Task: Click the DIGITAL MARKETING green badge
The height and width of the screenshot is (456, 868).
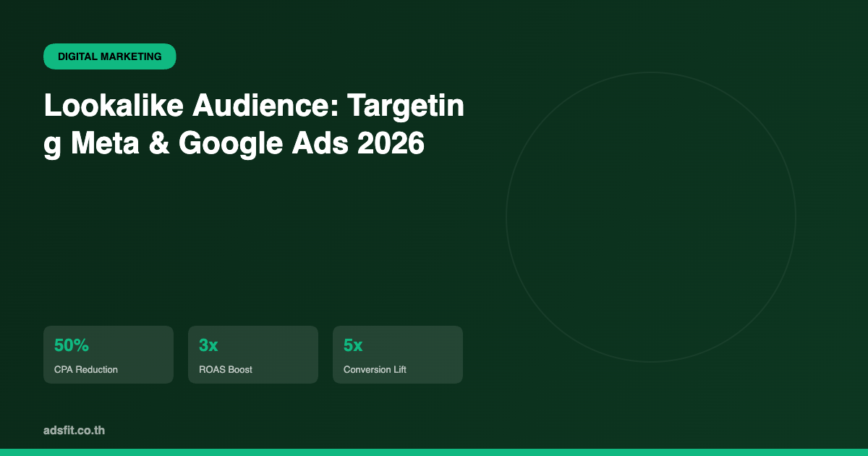Action: point(110,56)
